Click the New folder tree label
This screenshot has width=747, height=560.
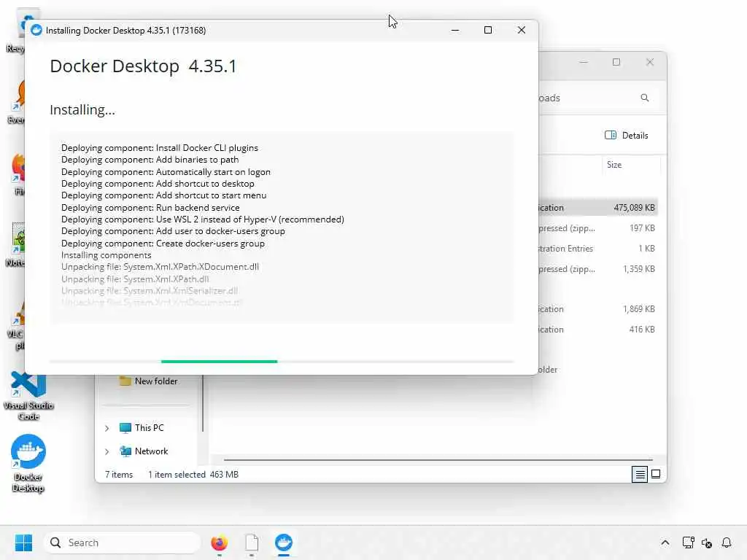(x=156, y=381)
